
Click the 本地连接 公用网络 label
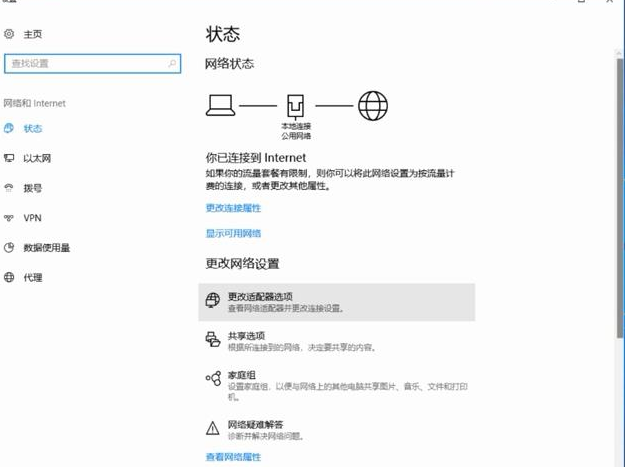pyautogui.click(x=296, y=131)
